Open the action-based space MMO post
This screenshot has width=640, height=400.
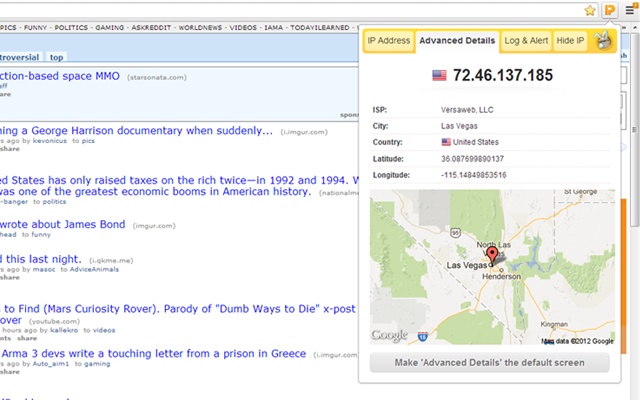click(x=60, y=76)
